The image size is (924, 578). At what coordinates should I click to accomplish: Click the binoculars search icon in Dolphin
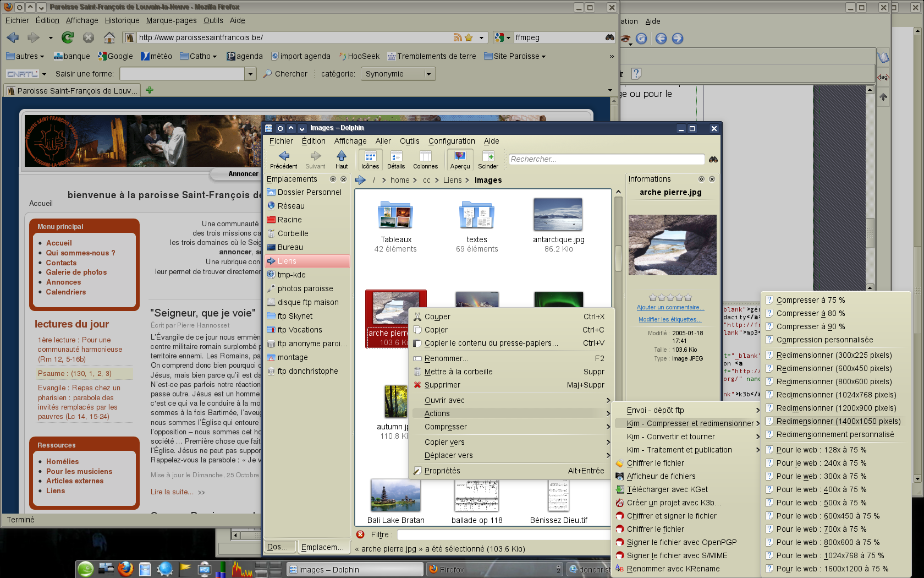point(713,159)
